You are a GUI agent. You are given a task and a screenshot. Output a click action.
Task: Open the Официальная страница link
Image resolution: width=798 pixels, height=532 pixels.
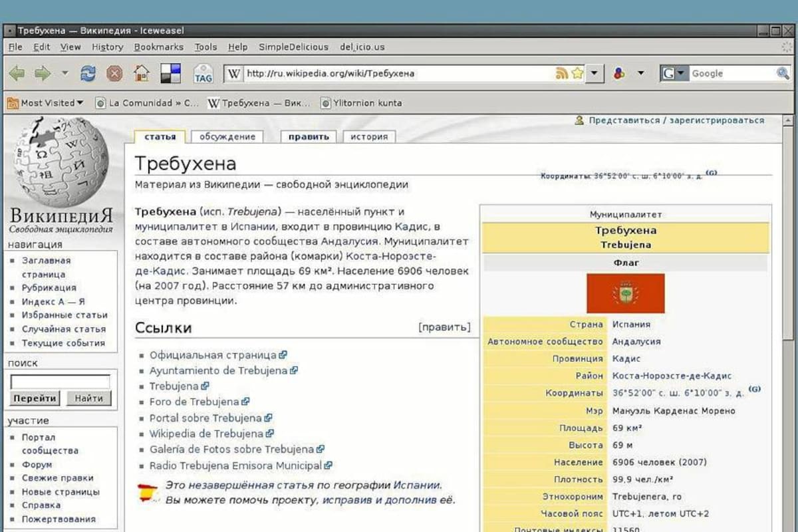click(213, 355)
